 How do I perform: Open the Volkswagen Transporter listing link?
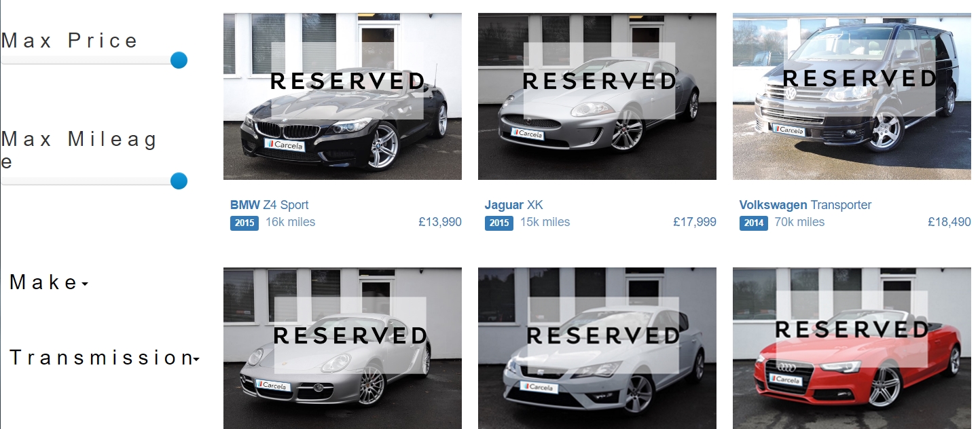click(805, 205)
